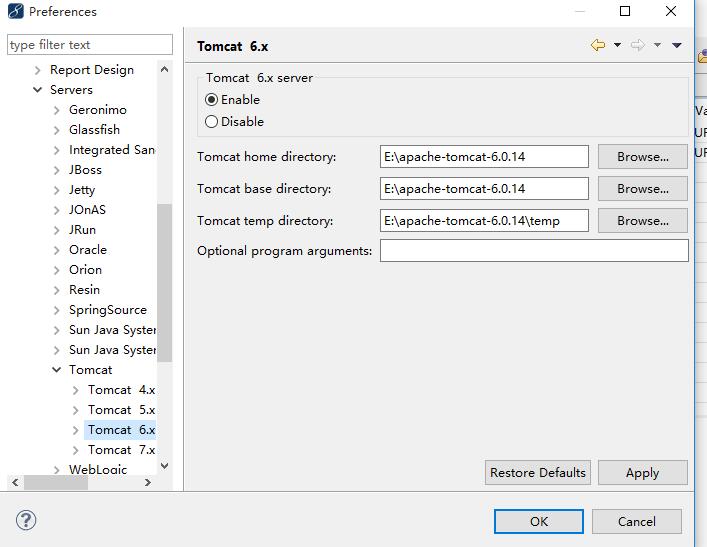Select Resin in the server list
The height and width of the screenshot is (547, 707).
pos(84,290)
